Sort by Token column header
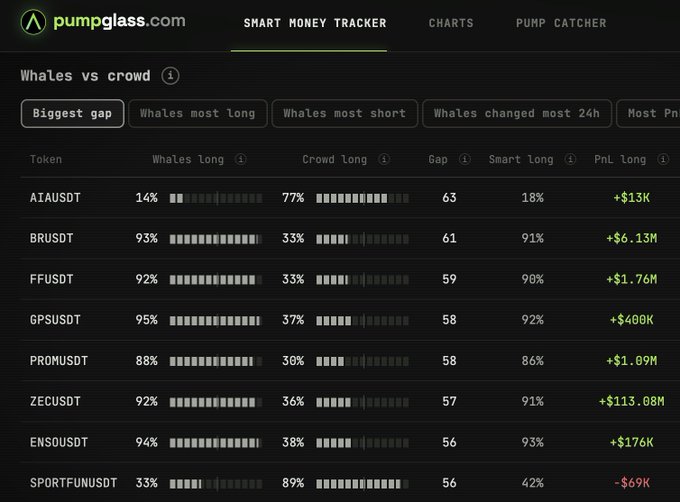 coord(46,160)
